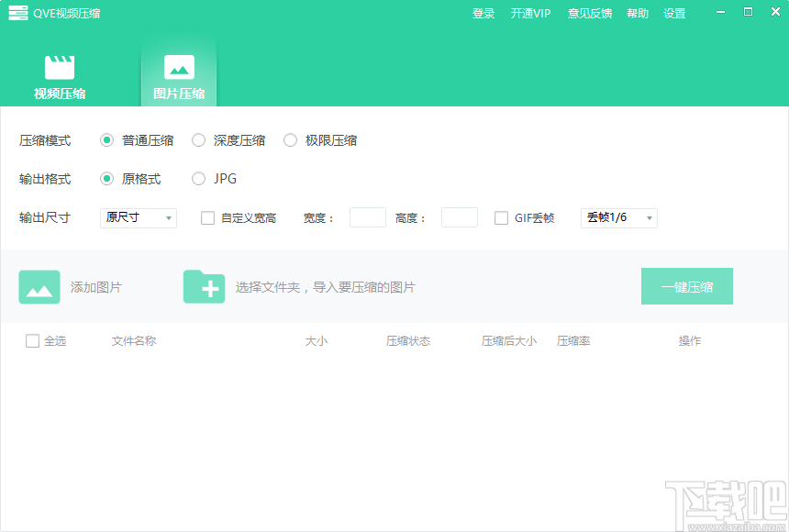Open the 丢帧1/6 frame-drop dropdown
Viewport: 789px width, 532px height.
coord(618,217)
